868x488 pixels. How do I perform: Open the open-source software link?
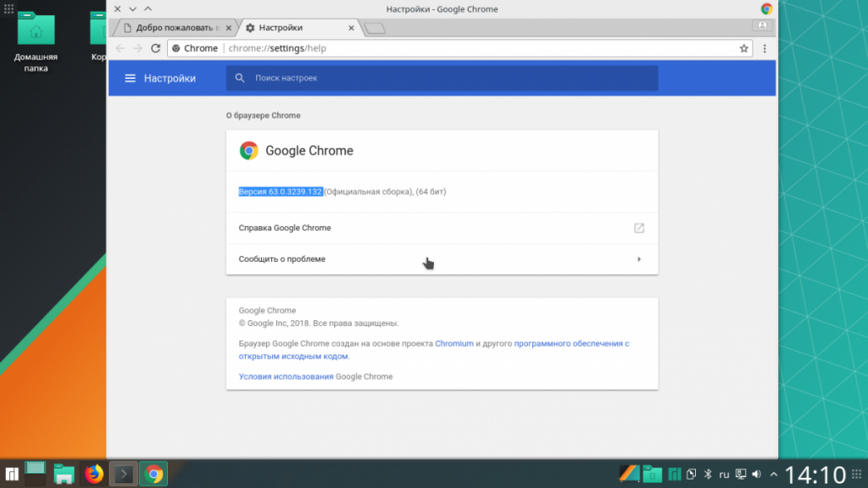(x=433, y=350)
